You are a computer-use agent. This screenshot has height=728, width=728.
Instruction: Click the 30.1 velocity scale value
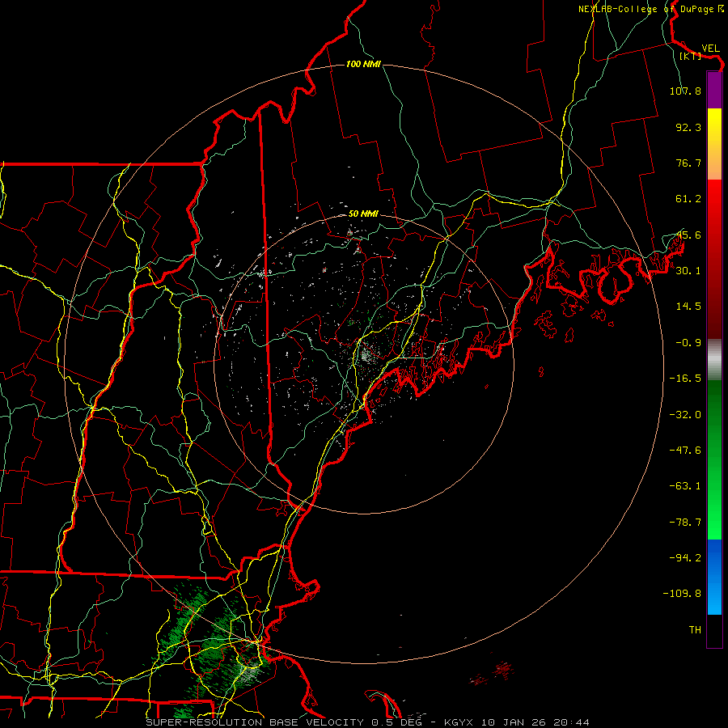pyautogui.click(x=688, y=270)
